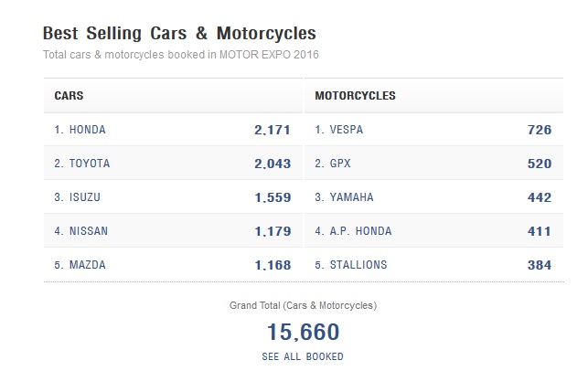
Task: Select the GPX motorcycle brand
Action: [x=339, y=164]
